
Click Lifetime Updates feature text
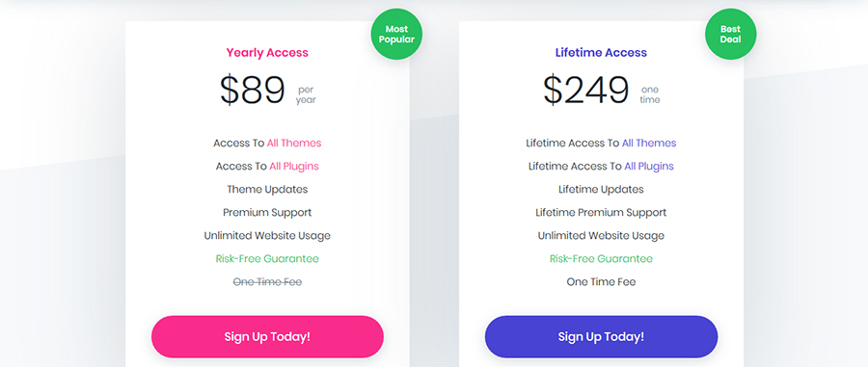(601, 190)
